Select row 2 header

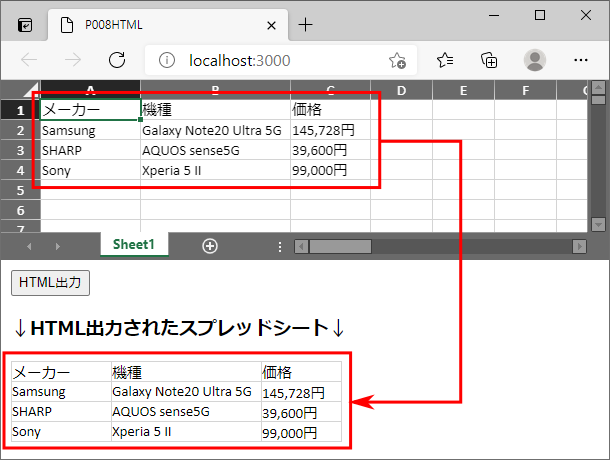[x=21, y=130]
